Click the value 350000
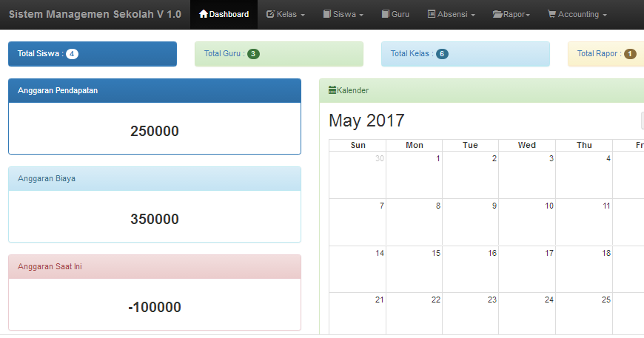This screenshot has height=338, width=644. 155,219
